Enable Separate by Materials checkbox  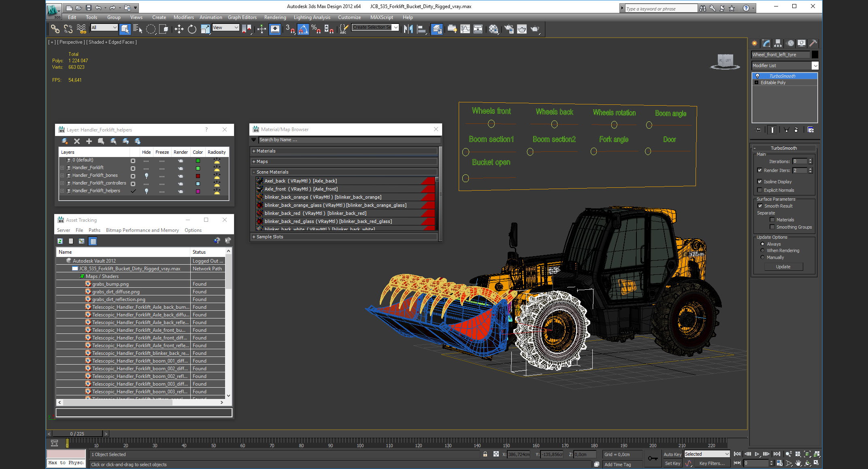pos(772,220)
